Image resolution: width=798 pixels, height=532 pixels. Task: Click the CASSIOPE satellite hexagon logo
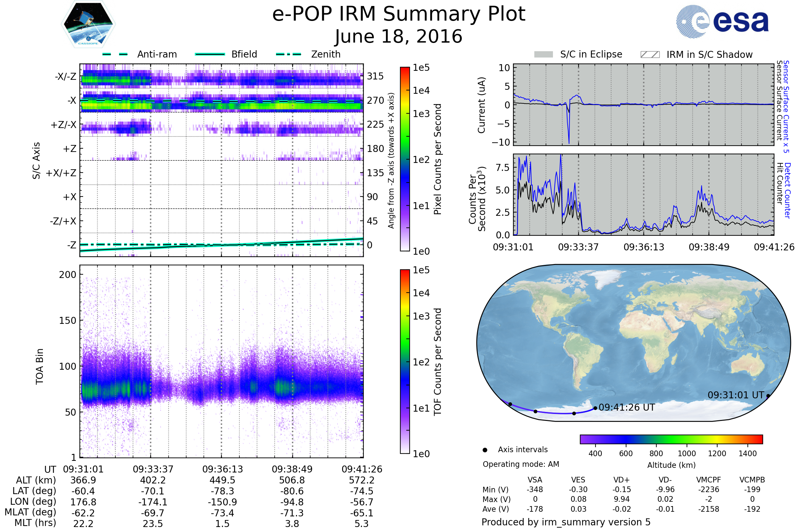click(88, 24)
